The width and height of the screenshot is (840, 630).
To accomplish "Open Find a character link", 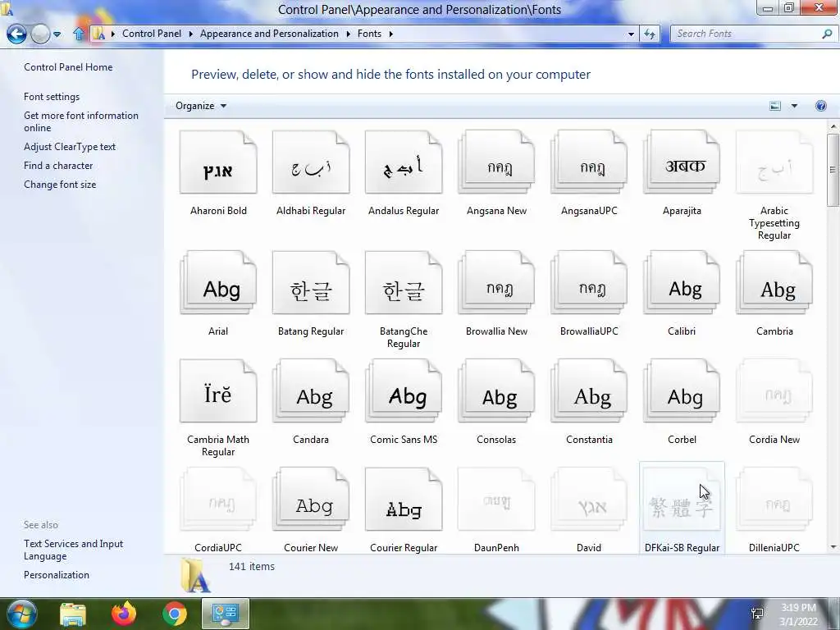I will [58, 166].
